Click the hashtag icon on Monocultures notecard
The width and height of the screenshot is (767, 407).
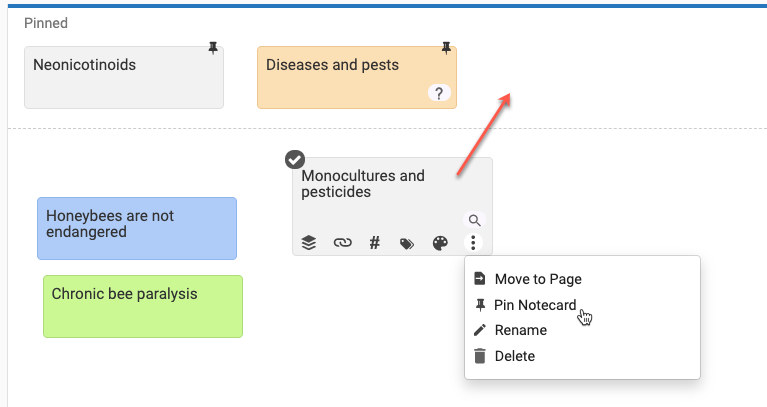click(375, 242)
